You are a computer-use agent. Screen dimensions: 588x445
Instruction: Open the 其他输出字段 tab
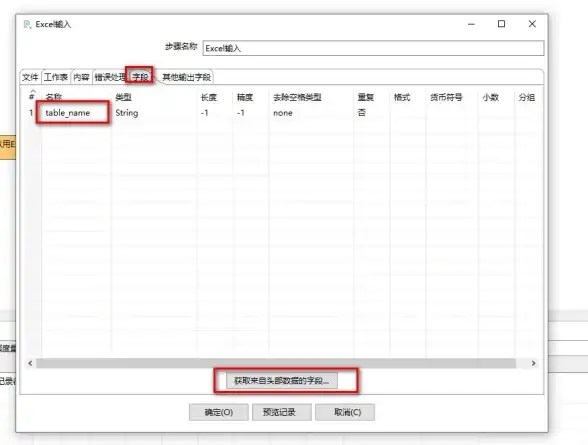(x=186, y=77)
